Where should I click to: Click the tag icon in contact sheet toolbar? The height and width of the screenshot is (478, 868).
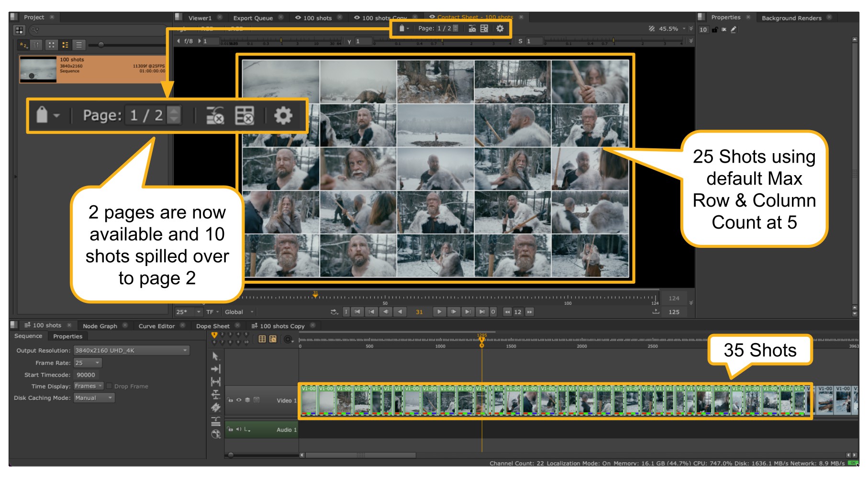point(402,28)
